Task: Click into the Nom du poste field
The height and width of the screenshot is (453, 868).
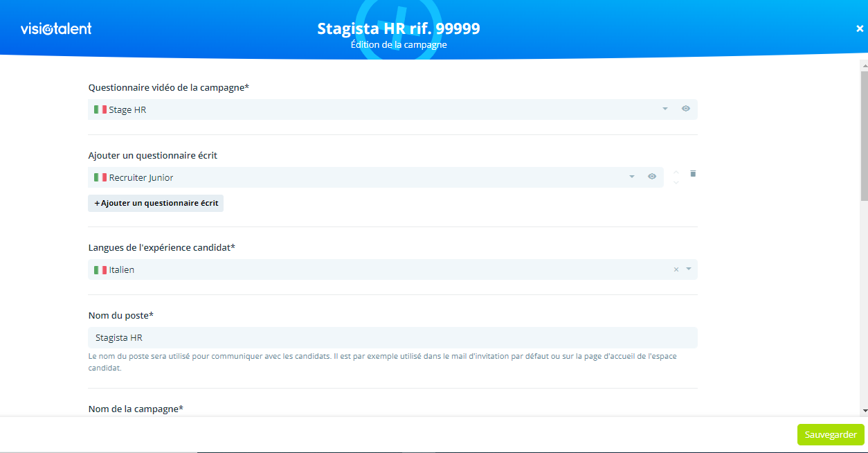Action: pos(392,337)
